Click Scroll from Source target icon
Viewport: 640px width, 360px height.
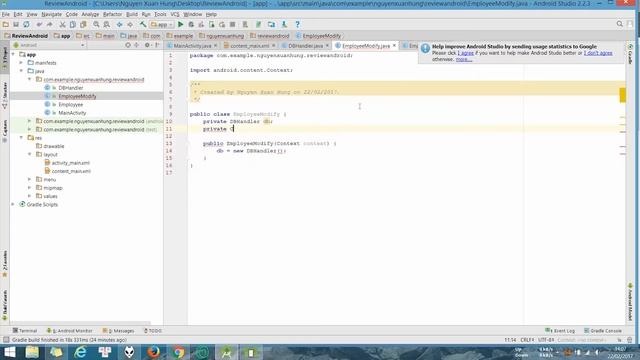click(x=128, y=45)
